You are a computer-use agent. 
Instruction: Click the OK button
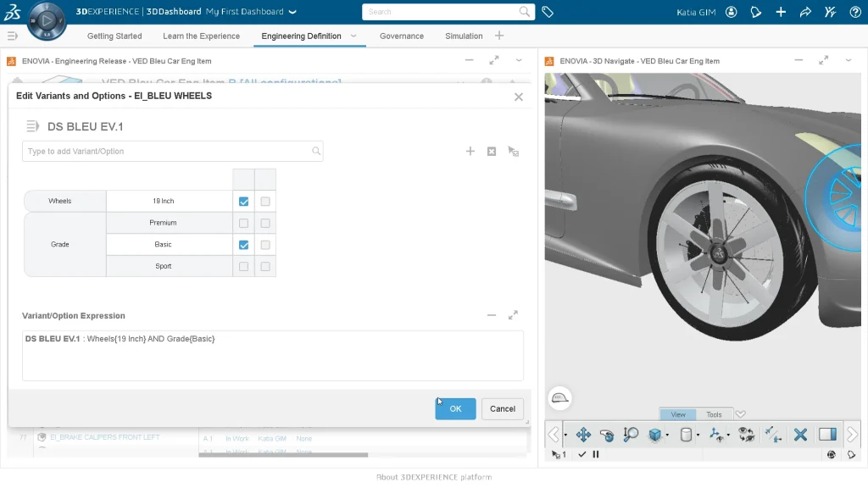pos(455,408)
